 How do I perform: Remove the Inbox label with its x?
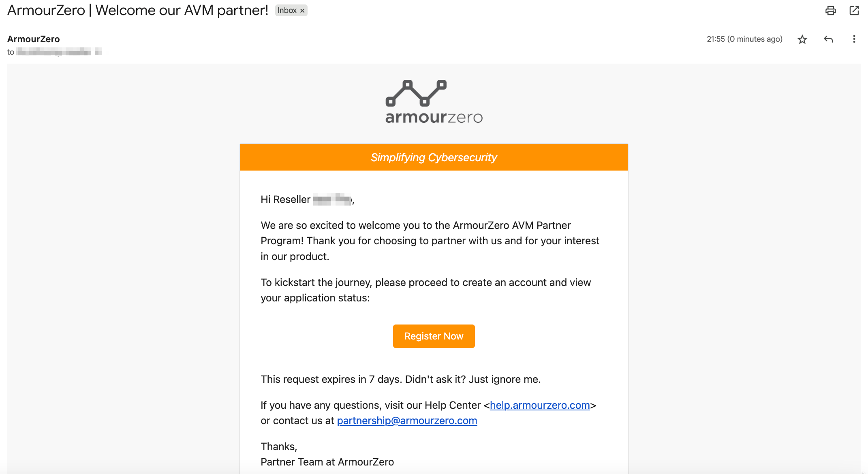point(302,11)
